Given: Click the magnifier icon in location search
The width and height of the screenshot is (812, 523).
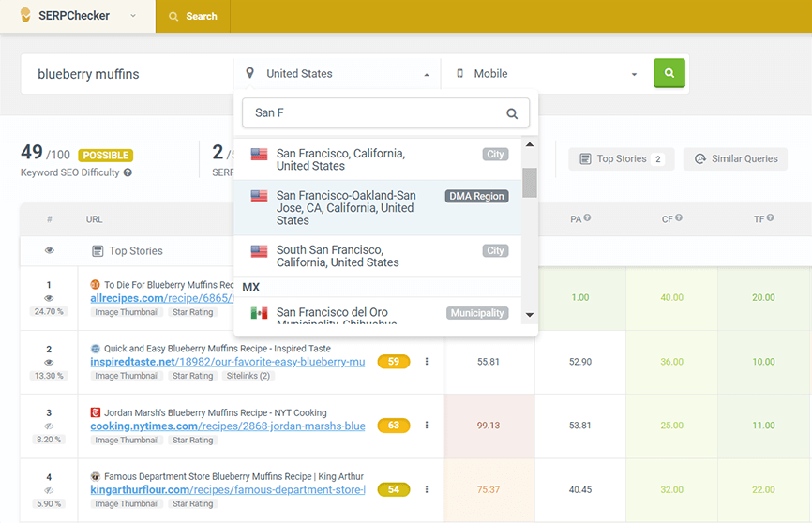Looking at the screenshot, I should pyautogui.click(x=512, y=113).
